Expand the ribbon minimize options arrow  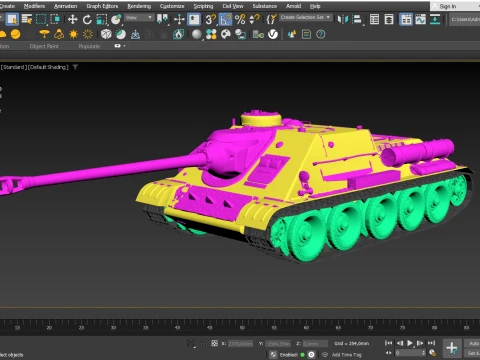124,46
